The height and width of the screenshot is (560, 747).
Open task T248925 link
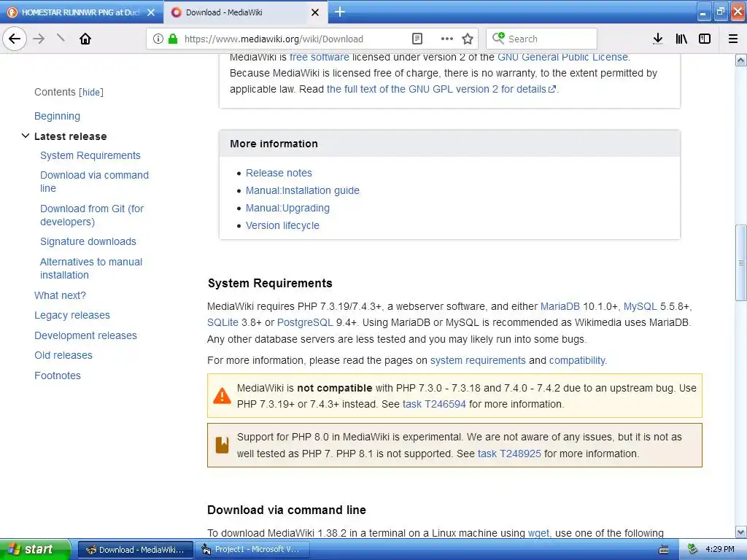tap(509, 454)
